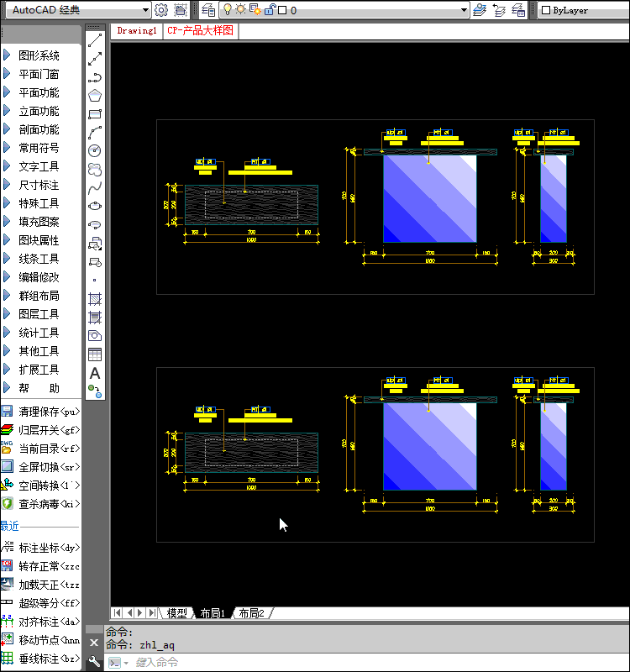The image size is (630, 672).
Task: Toggle layer freeze sun icon
Action: tap(240, 10)
